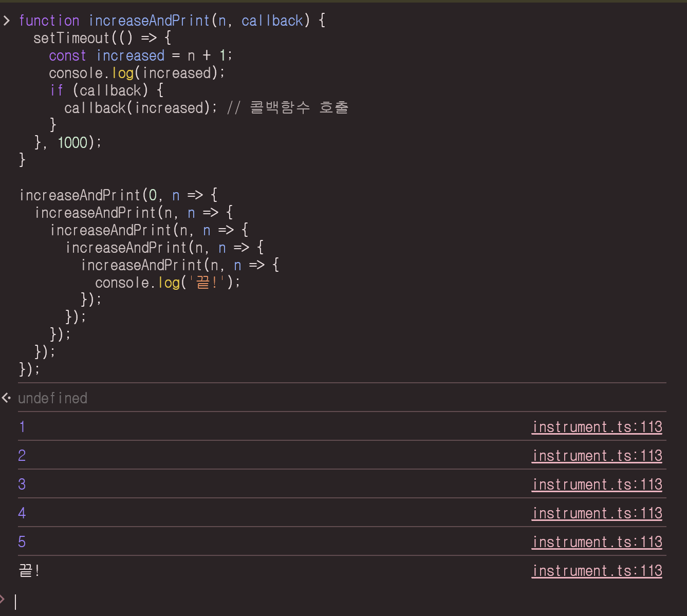Click the log row showing "1"
The height and width of the screenshot is (616, 687).
click(x=22, y=427)
